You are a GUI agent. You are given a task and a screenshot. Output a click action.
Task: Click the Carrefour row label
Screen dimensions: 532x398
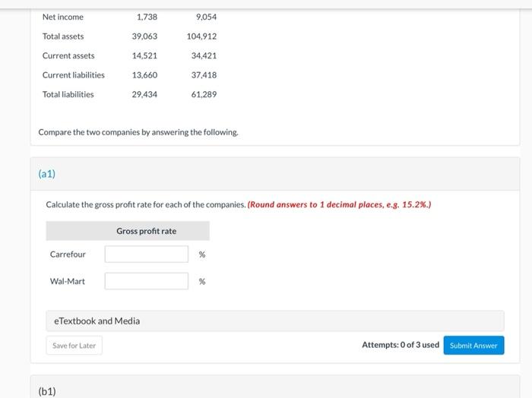(68, 254)
